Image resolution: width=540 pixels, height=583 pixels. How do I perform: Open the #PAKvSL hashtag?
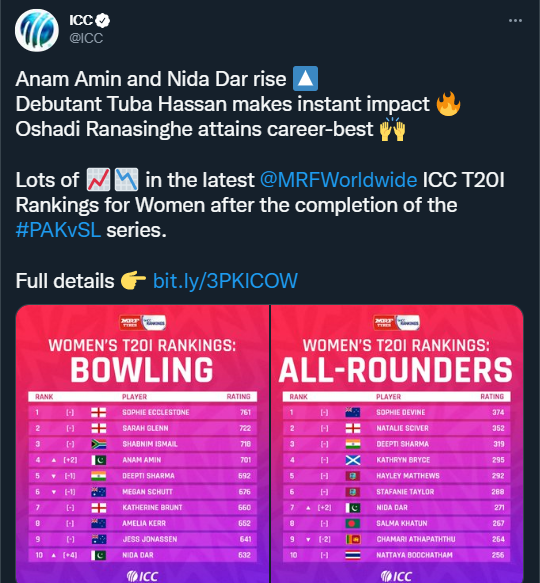coord(58,230)
